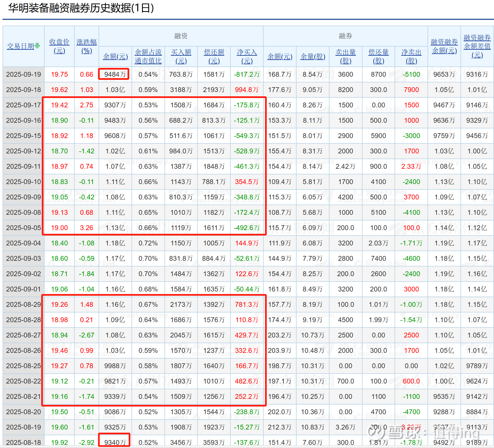This screenshot has width=494, height=448.
Task: Select 融资余额 value 9484万 on 2025-09-19
Action: click(115, 74)
